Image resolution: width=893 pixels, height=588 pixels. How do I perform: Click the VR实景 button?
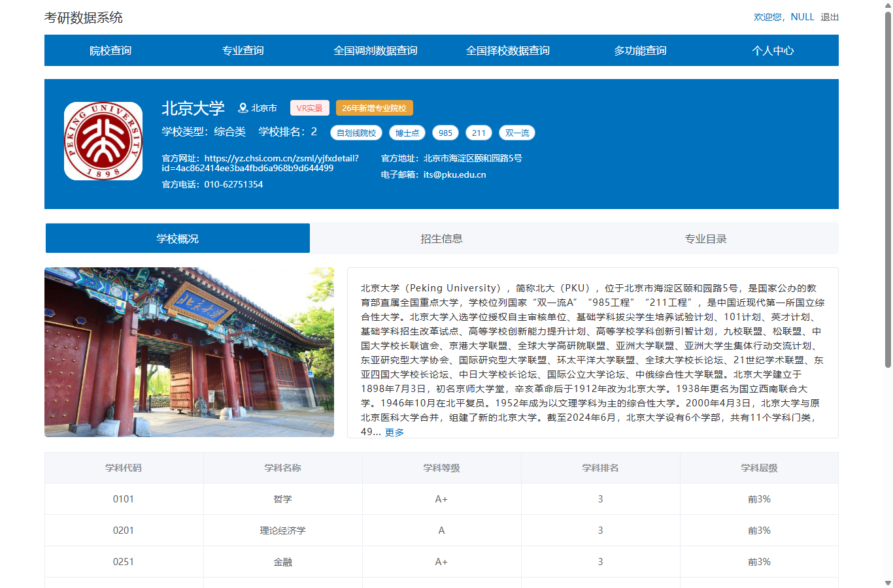pos(310,108)
